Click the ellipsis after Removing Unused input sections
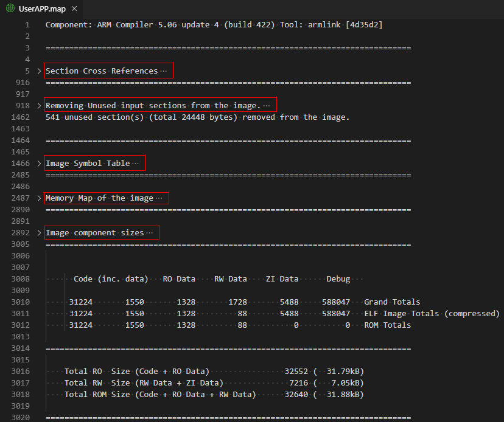The width and height of the screenshot is (504, 422). tap(267, 106)
